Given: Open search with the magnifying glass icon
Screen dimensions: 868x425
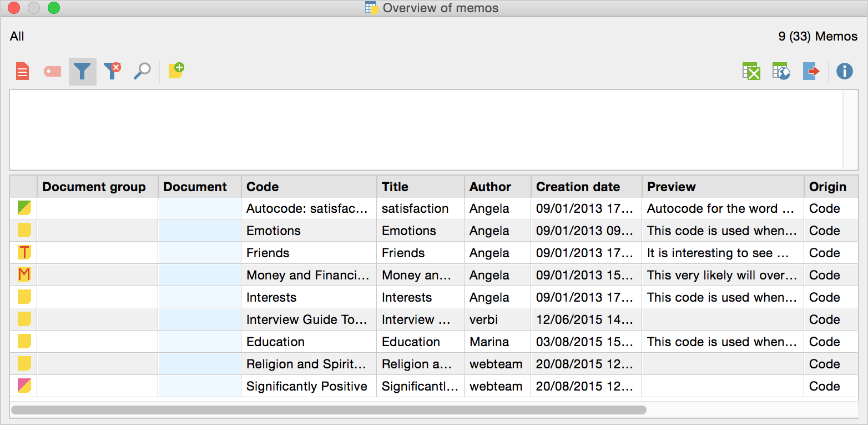Looking at the screenshot, I should (x=142, y=72).
